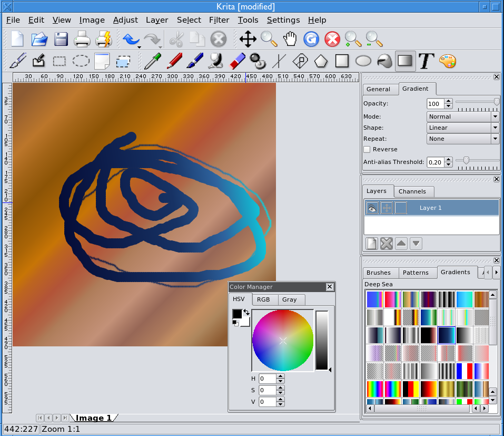The image size is (504, 436).
Task: Click the Zoom Out magnifier icon
Action: (374, 39)
